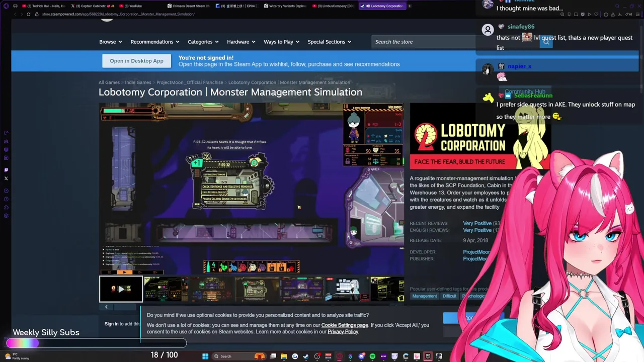Play the trailer video thumbnail
The image size is (644, 362).
(121, 289)
